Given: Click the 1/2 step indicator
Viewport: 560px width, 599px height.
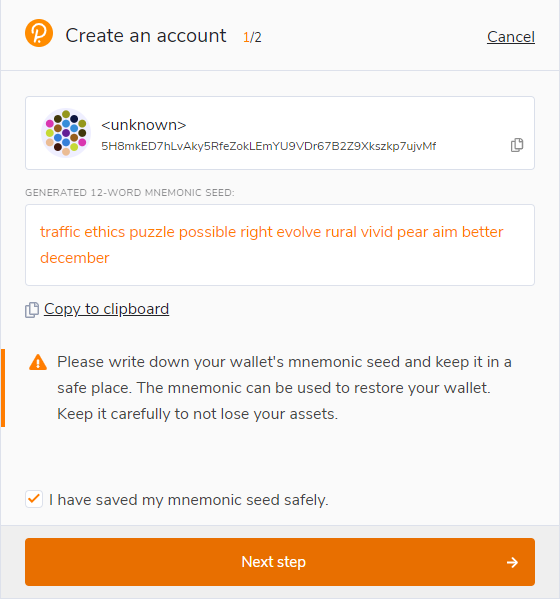Looking at the screenshot, I should click(252, 37).
